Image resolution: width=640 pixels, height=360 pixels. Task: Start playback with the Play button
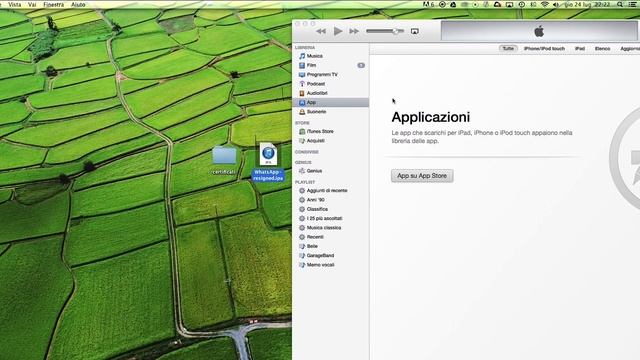click(338, 31)
